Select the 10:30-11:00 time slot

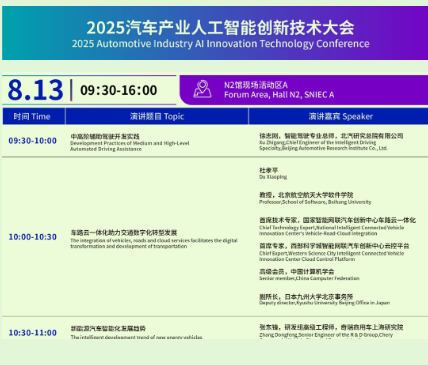[x=33, y=333]
